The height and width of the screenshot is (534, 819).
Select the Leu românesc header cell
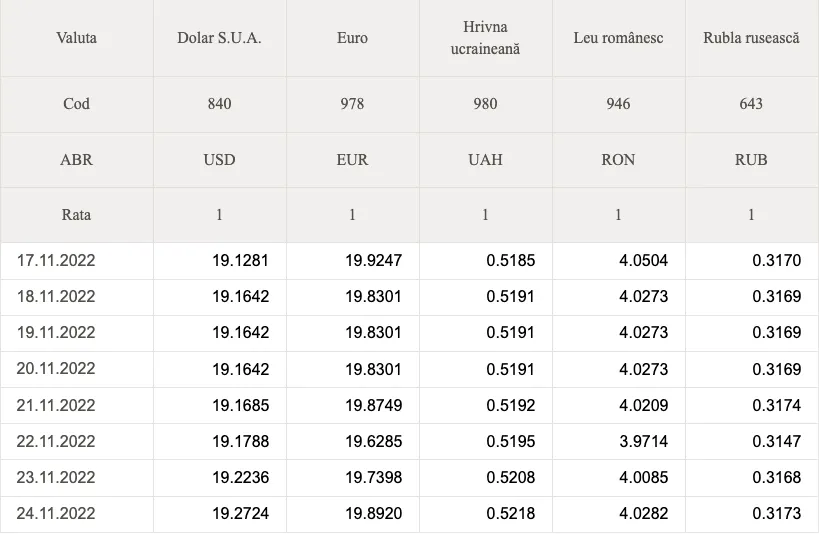tap(618, 38)
